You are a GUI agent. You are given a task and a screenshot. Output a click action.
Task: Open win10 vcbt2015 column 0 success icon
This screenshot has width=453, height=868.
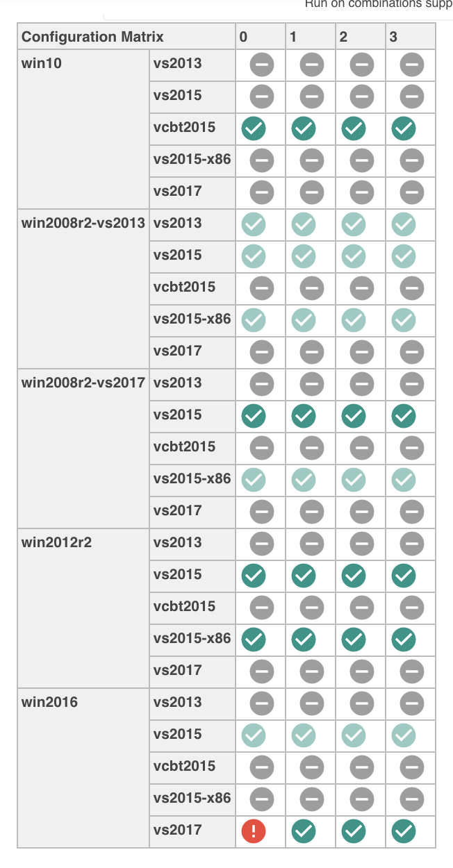(253, 128)
